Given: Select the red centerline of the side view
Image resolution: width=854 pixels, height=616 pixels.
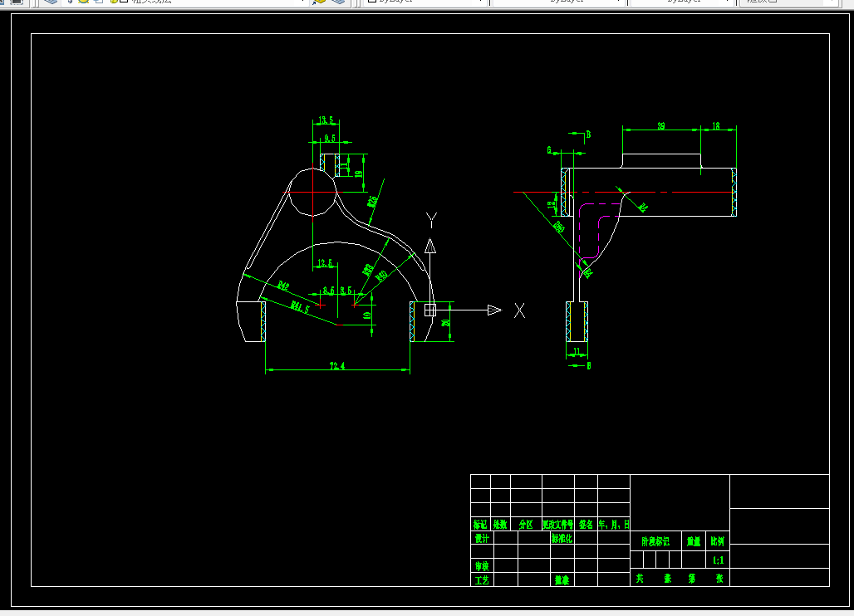Looking at the screenshot, I should point(624,192).
